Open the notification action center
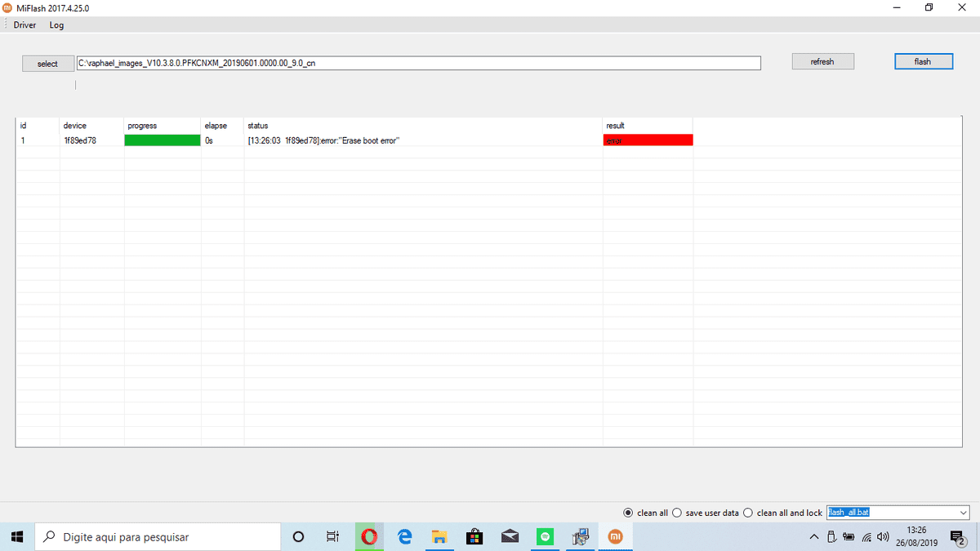Image resolution: width=980 pixels, height=551 pixels. (959, 536)
